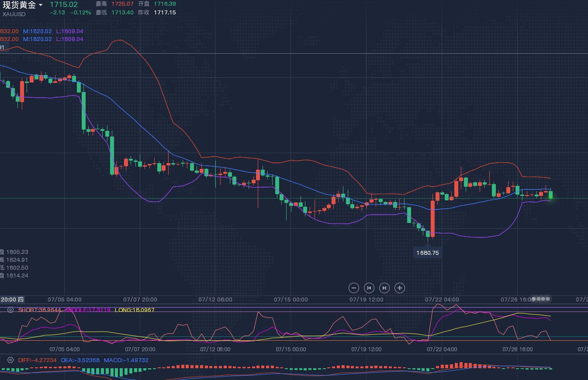Click the 1802.50 hover value
Screen dimensions: 588x380
(x=17, y=268)
